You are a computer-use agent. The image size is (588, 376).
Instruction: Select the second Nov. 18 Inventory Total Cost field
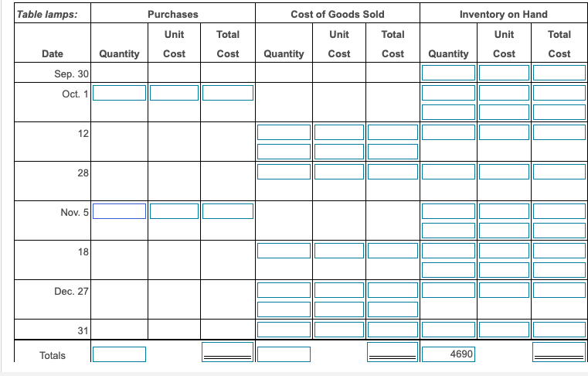tap(559, 270)
